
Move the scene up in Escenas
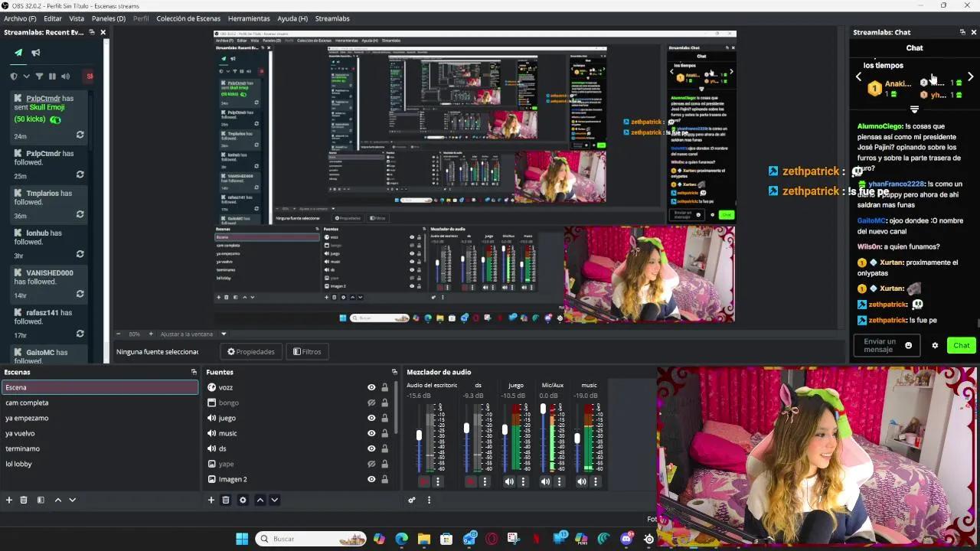coord(57,500)
